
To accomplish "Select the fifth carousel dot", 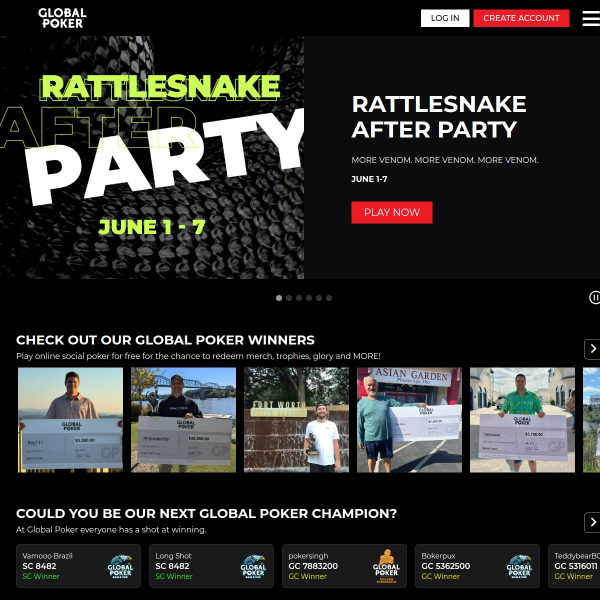I will (x=319, y=298).
